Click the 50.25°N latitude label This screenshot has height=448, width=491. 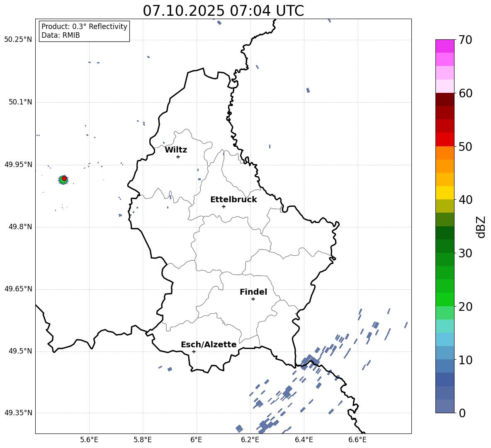click(18, 40)
